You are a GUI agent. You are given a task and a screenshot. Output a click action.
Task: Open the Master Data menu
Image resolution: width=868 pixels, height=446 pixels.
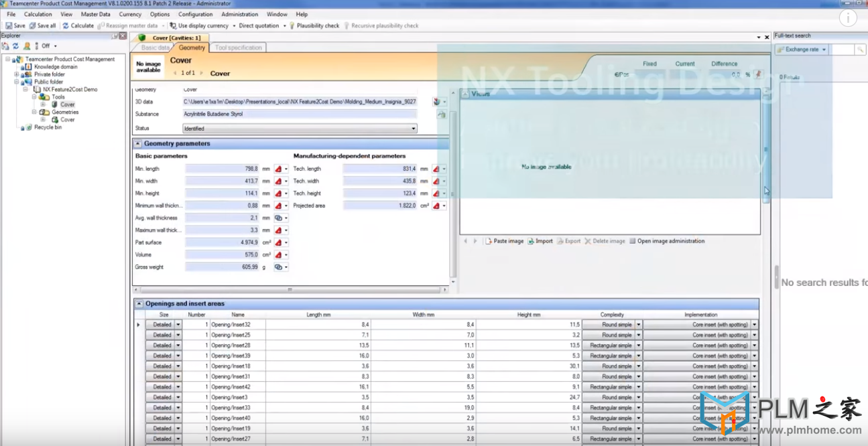coord(95,14)
